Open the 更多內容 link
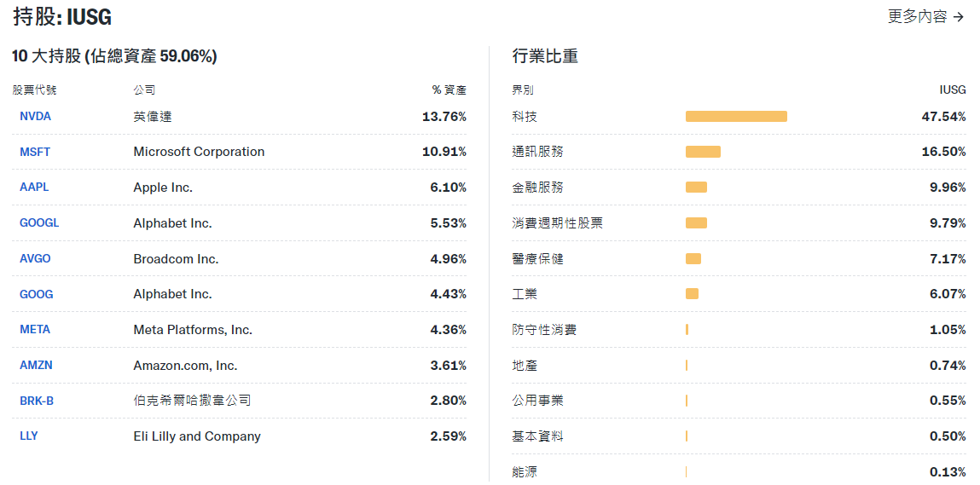This screenshot has width=980, height=485. point(918,16)
